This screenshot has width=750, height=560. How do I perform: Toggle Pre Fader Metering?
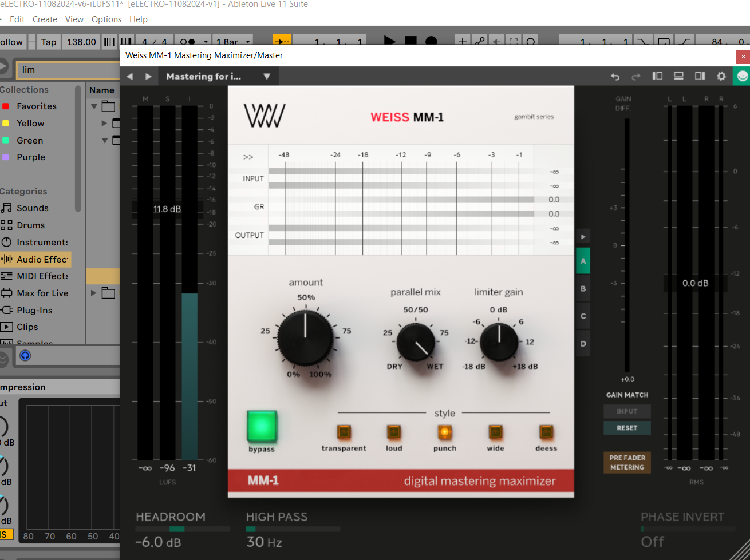(627, 463)
